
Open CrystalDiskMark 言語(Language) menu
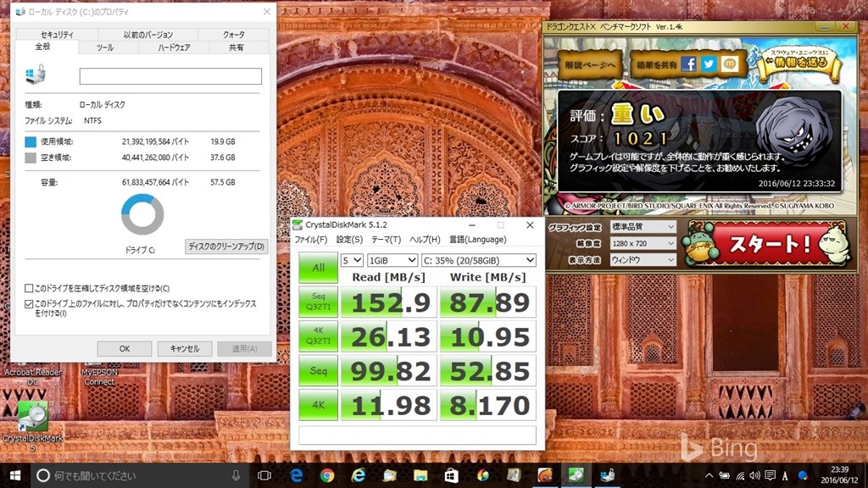477,240
